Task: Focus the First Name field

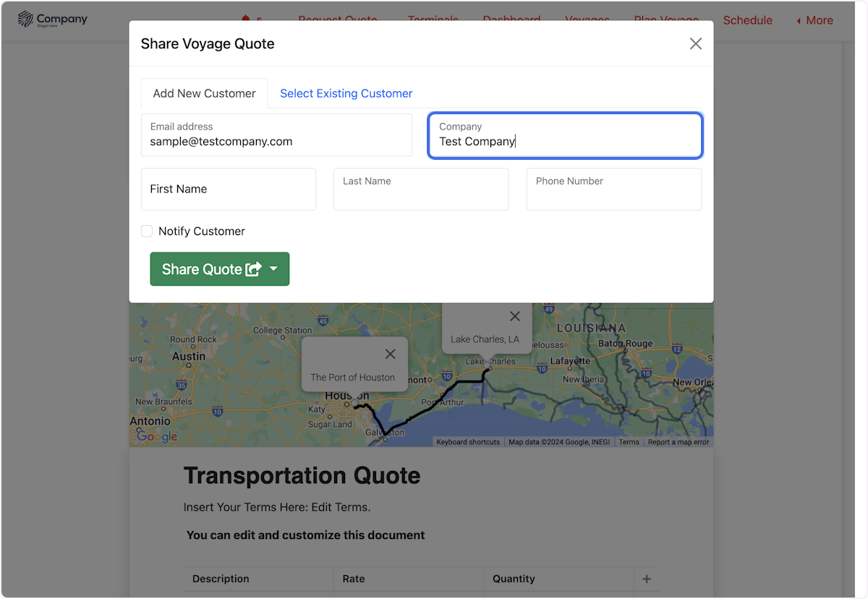Action: coord(229,190)
